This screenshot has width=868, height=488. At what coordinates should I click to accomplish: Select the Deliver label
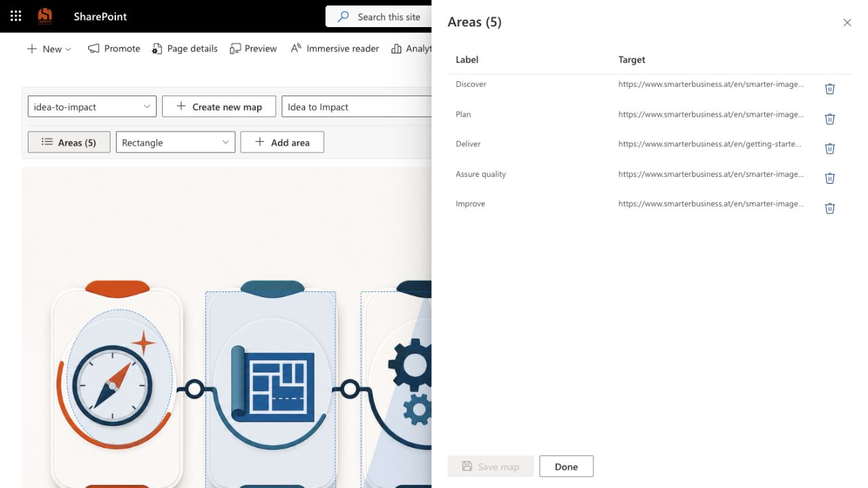pyautogui.click(x=468, y=144)
